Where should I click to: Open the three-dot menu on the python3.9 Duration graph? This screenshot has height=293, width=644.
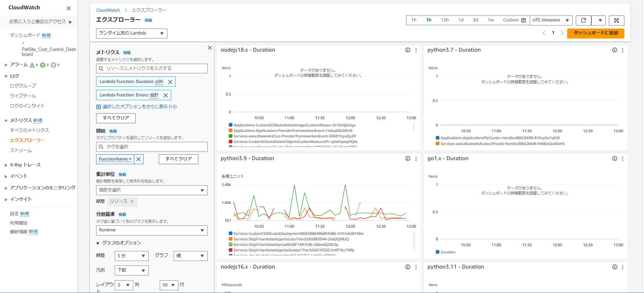[416, 159]
